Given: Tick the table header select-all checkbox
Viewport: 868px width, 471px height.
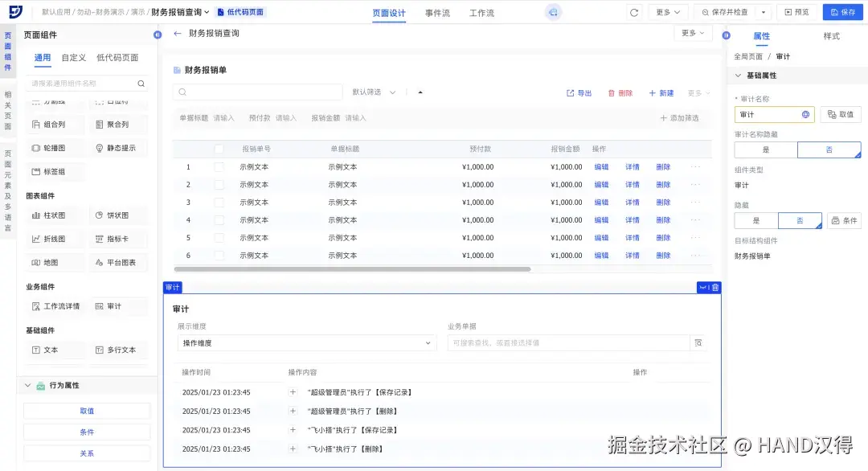Looking at the screenshot, I should 219,149.
